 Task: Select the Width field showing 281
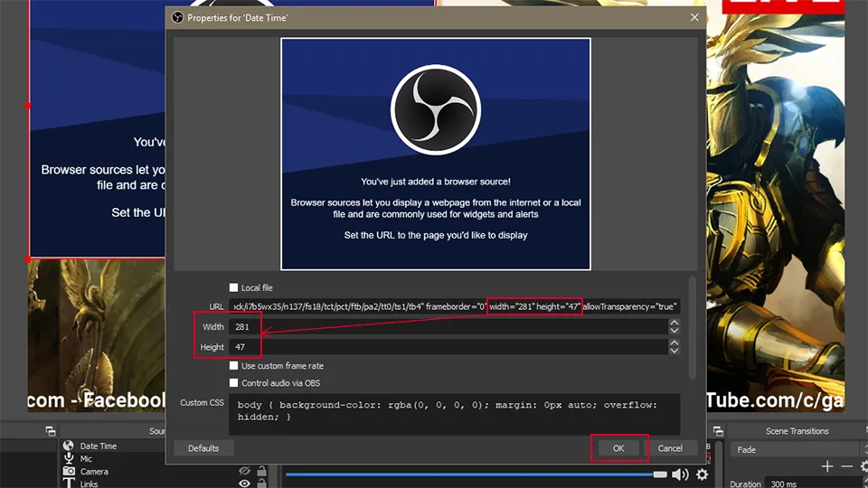point(448,327)
